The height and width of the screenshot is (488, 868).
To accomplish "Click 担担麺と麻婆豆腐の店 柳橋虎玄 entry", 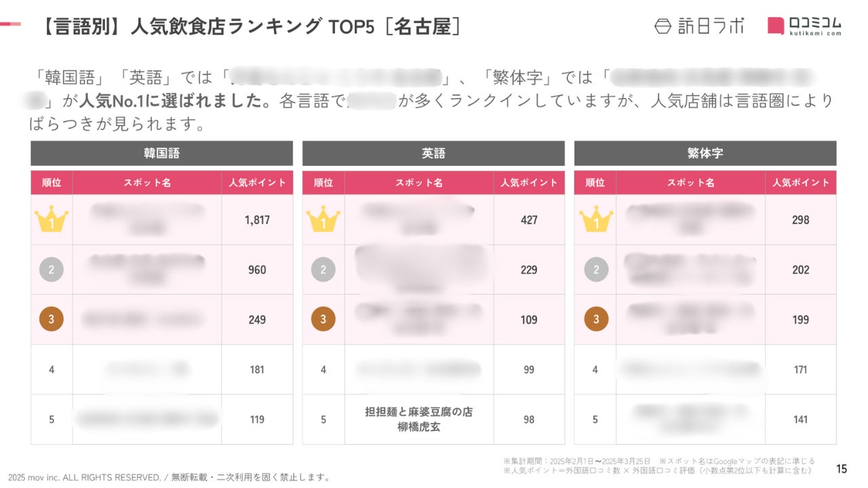I will pyautogui.click(x=418, y=420).
